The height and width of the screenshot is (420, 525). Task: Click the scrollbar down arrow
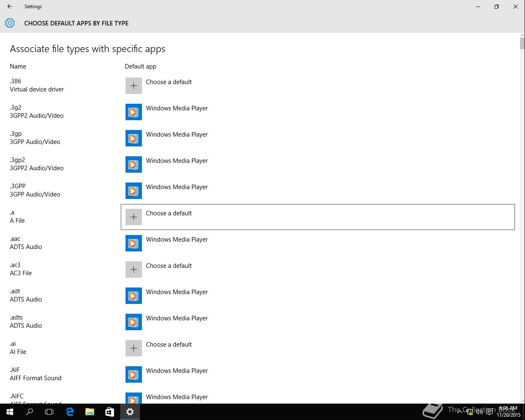pos(522,401)
